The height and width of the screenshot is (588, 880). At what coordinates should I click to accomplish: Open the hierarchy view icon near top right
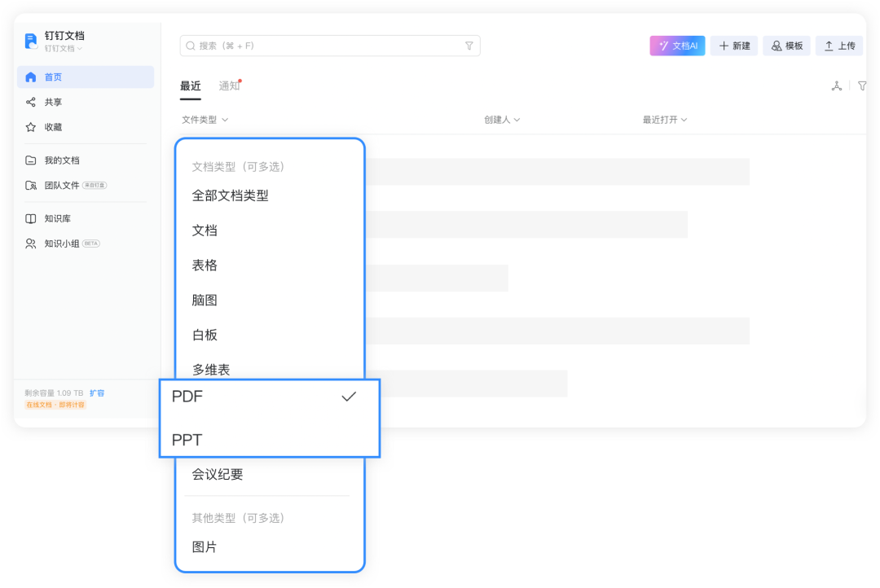point(836,86)
